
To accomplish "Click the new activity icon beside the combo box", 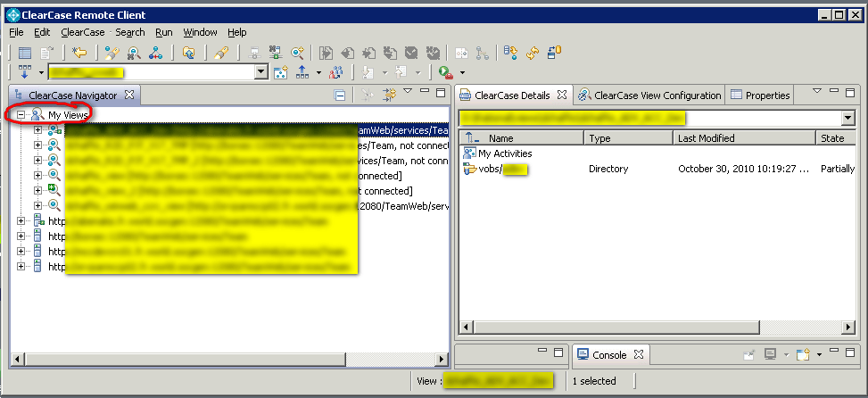I will point(281,72).
